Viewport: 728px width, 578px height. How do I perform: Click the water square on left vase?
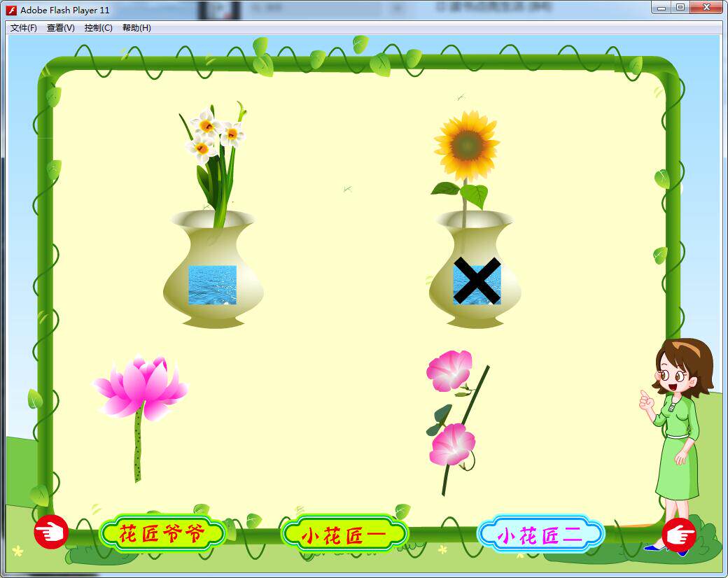pyautogui.click(x=212, y=285)
